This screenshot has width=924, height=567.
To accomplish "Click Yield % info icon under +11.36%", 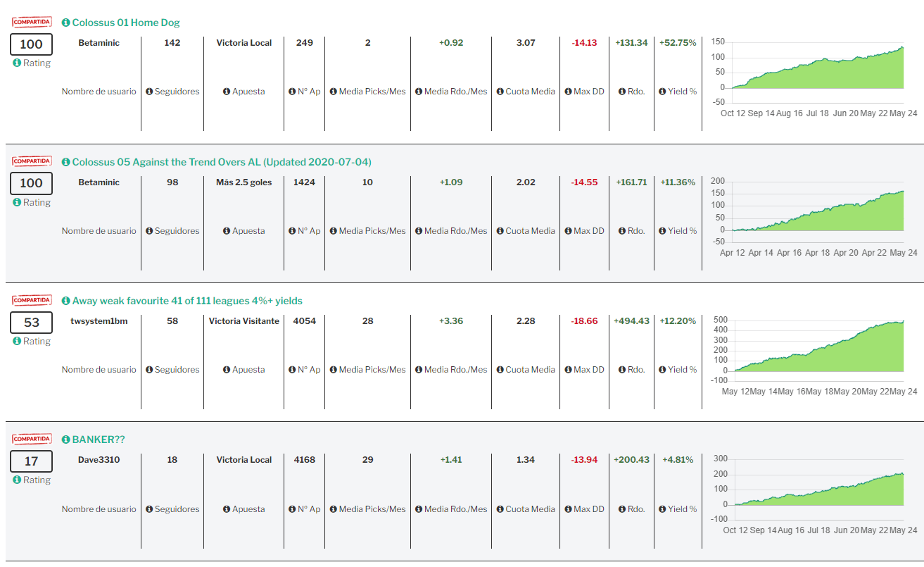I will click(x=662, y=231).
